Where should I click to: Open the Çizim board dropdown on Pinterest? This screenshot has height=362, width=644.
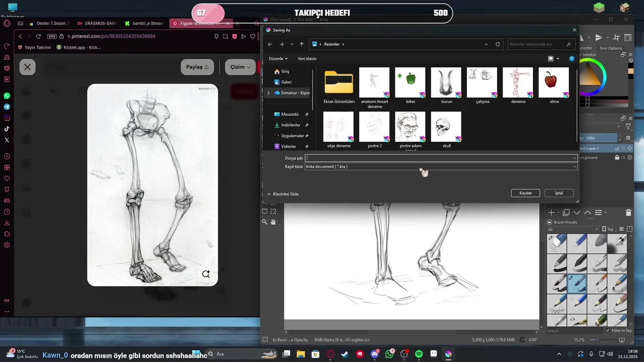(x=240, y=67)
